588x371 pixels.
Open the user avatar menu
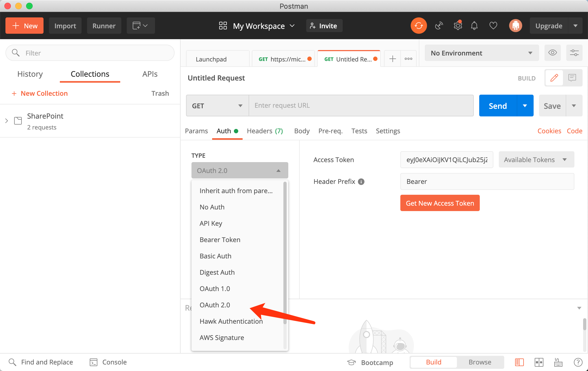pos(516,26)
